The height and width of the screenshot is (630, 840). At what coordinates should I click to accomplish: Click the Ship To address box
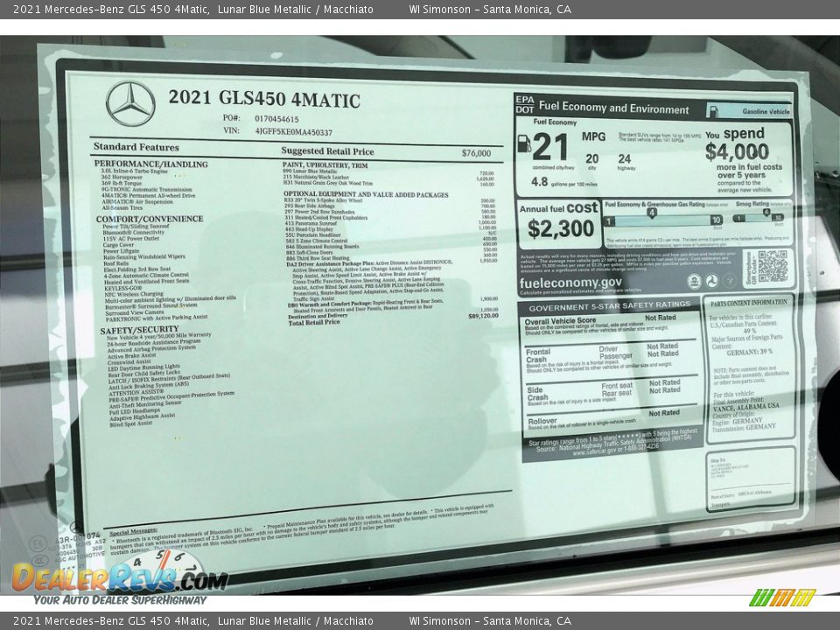[x=751, y=479]
